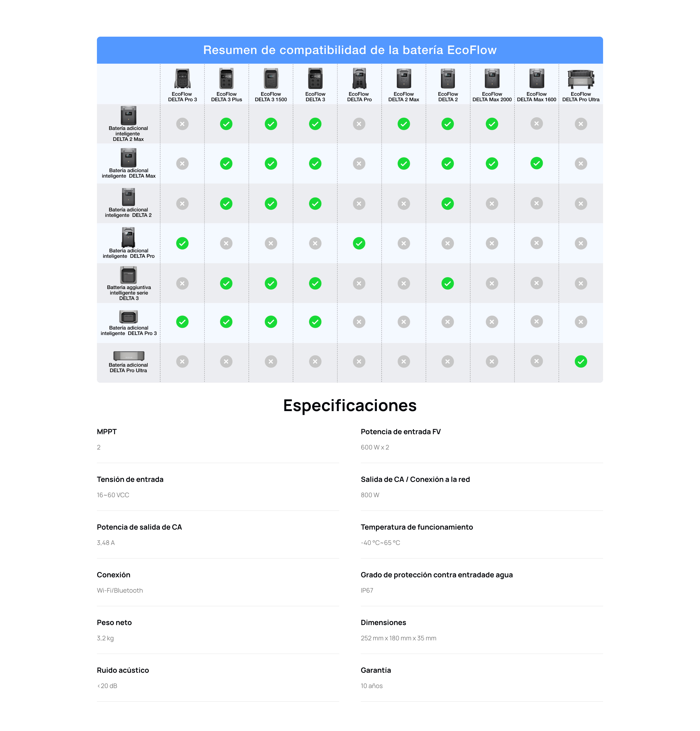Click green check: DELTA Pro 3 battery, DELTA Pro 3
The width and height of the screenshot is (700, 731).
[x=182, y=322]
